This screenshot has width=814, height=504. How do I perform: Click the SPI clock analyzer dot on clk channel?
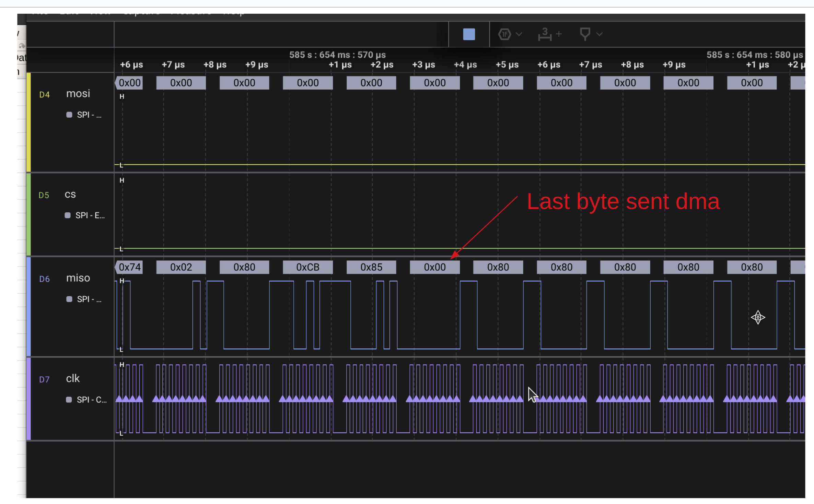(x=68, y=400)
